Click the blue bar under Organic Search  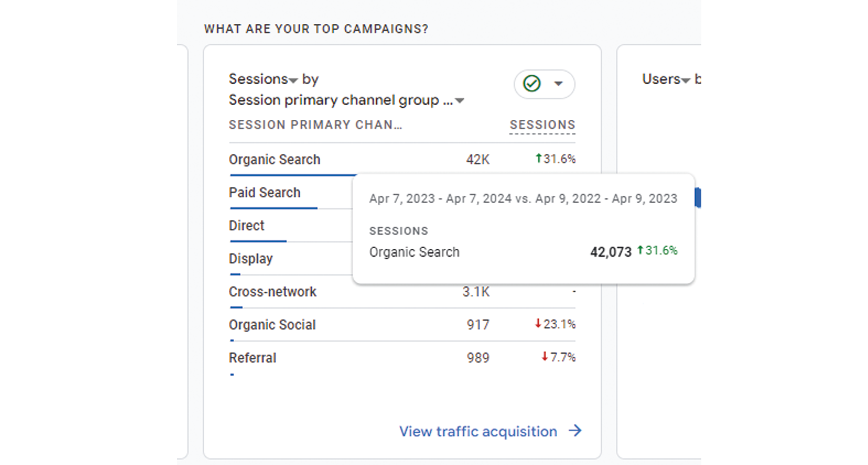(x=293, y=175)
